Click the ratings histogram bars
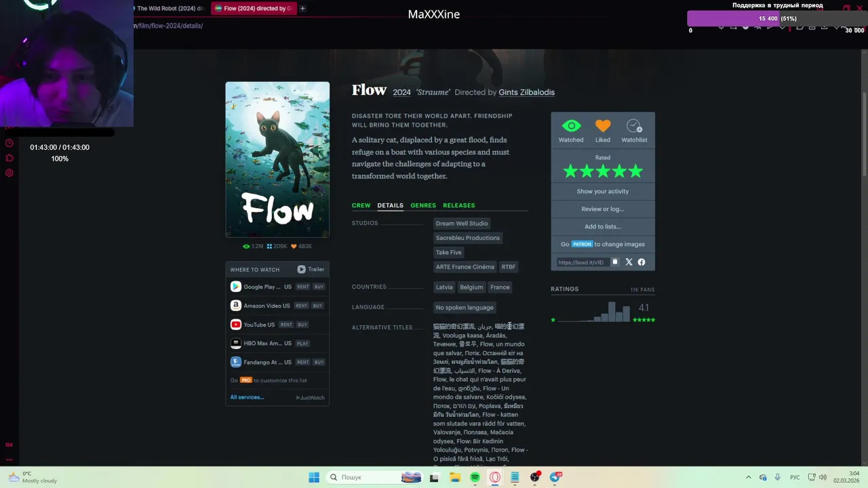The image size is (868, 488). click(x=594, y=312)
